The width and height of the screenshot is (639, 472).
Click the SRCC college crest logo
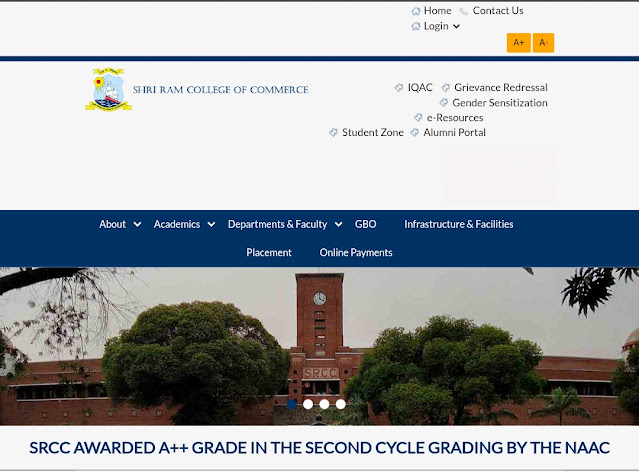[108, 89]
